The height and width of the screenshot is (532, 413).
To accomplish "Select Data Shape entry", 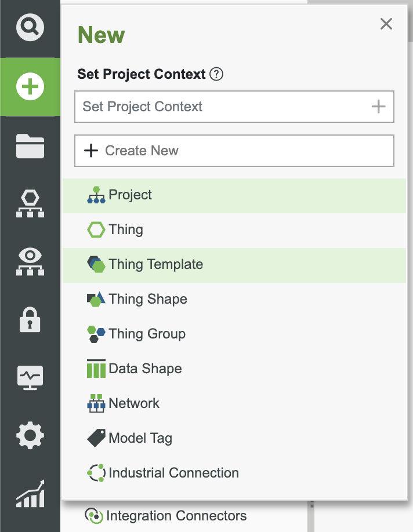I will coord(144,369).
